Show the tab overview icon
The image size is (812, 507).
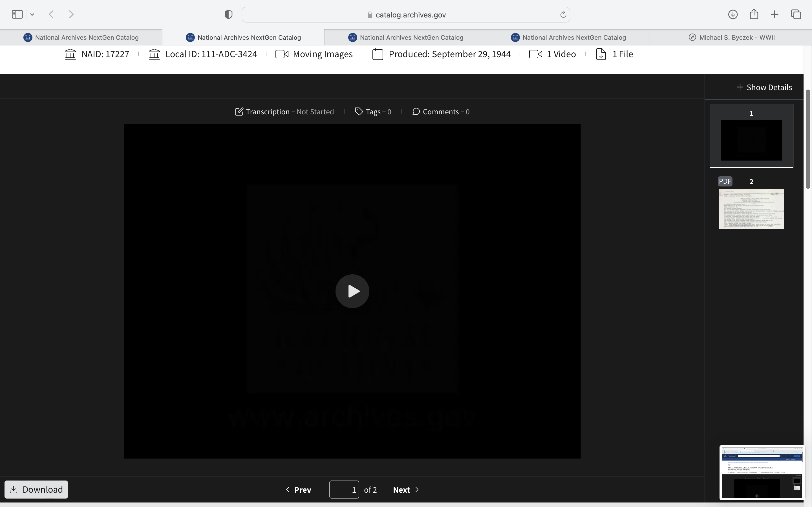(796, 14)
